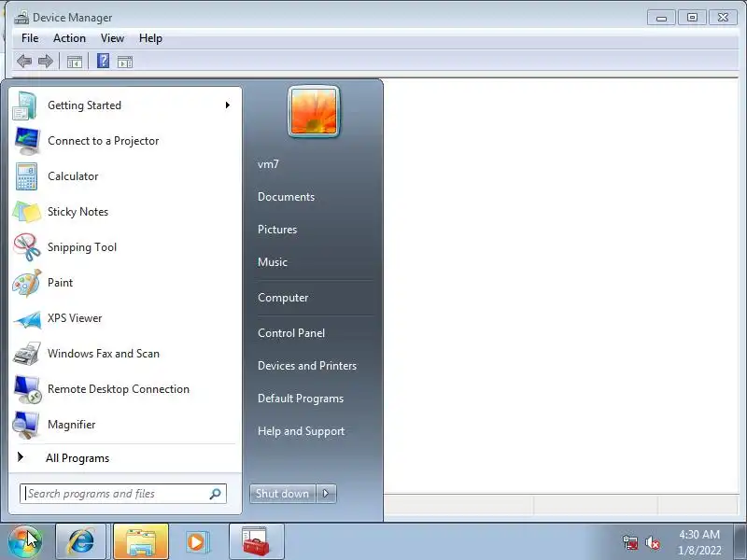
Task: Open the View menu
Action: pyautogui.click(x=112, y=38)
